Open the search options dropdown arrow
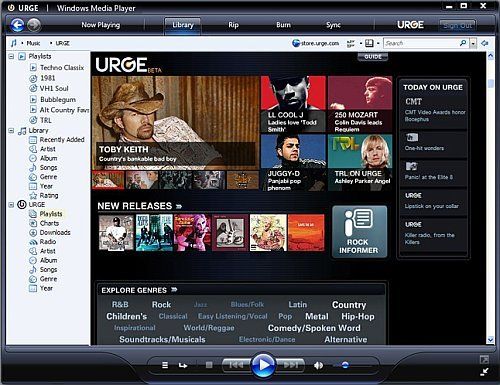 tap(473, 43)
